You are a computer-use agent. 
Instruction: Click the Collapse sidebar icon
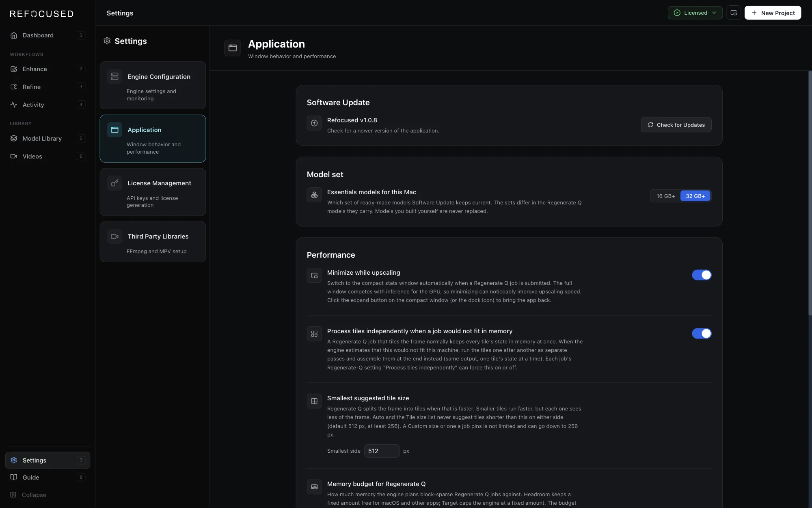point(13,495)
